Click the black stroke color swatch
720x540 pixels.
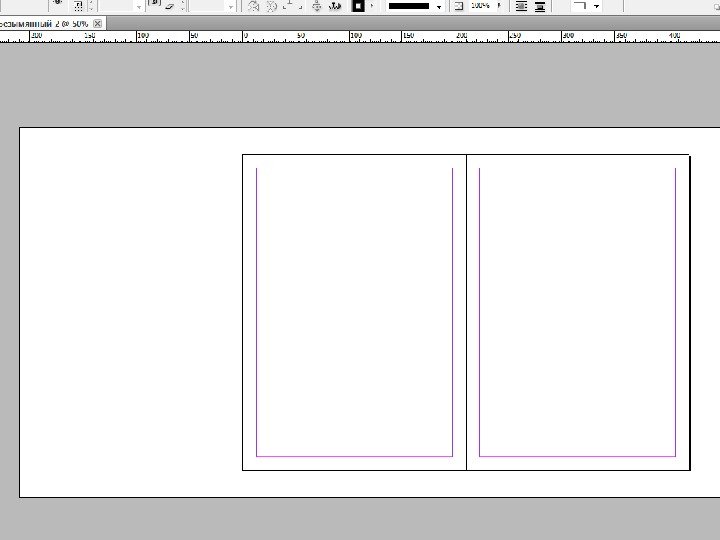tap(358, 6)
